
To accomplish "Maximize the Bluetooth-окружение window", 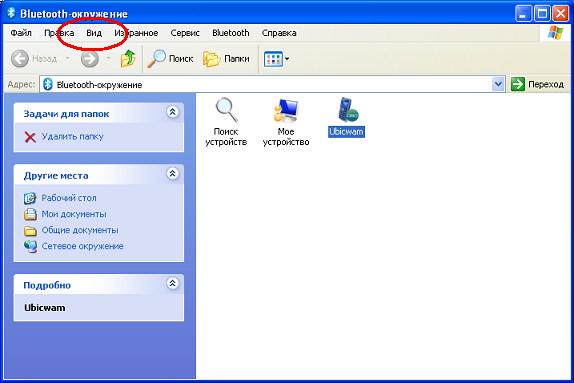I will click(542, 14).
